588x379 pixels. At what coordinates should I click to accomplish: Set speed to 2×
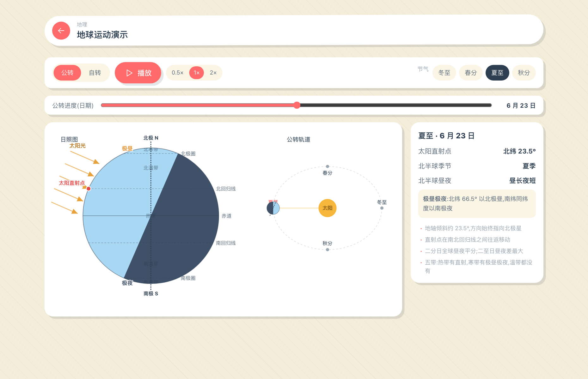pos(213,73)
